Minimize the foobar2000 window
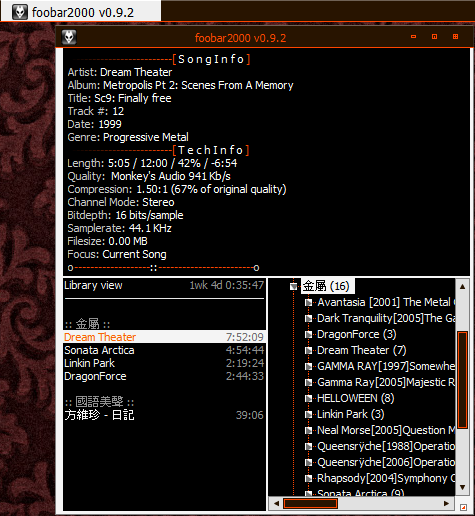475x516 pixels. pyautogui.click(x=414, y=37)
